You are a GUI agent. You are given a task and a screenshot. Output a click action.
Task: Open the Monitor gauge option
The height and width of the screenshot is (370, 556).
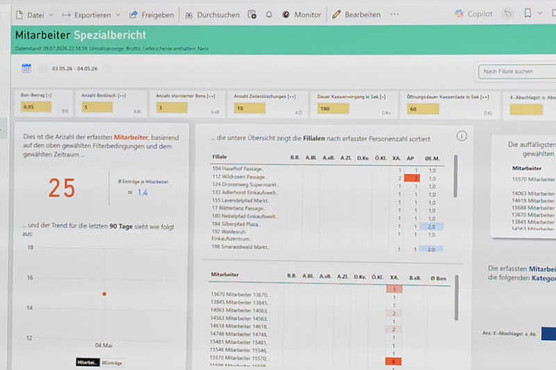coord(301,15)
